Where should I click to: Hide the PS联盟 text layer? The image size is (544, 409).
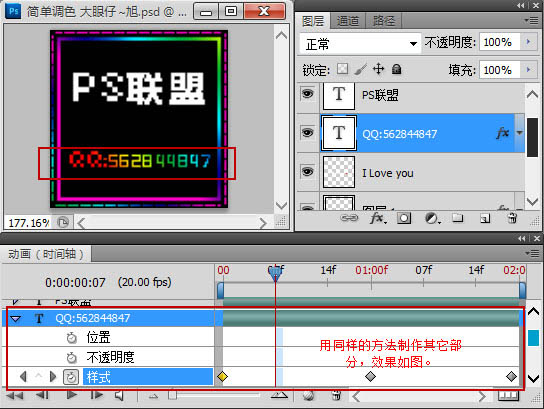point(307,94)
